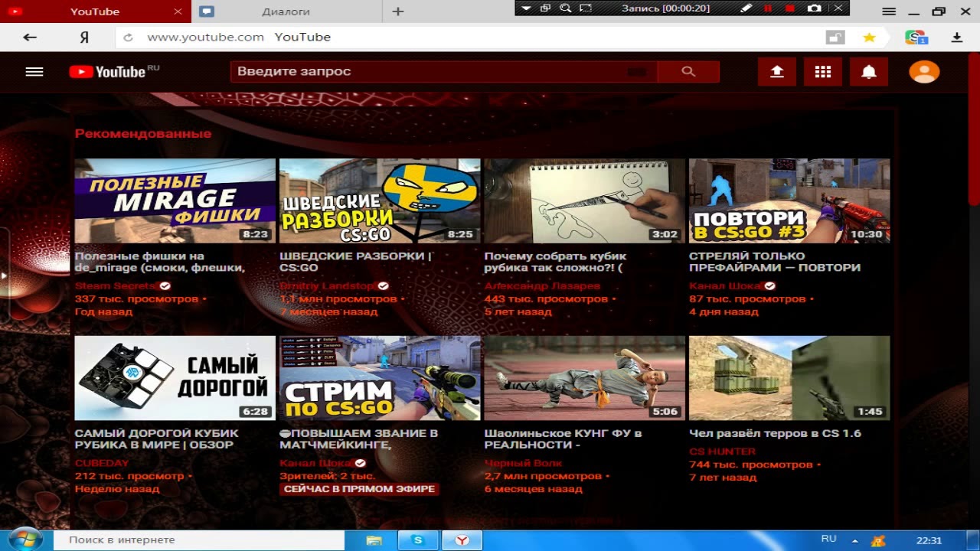This screenshot has height=551, width=980.
Task: Visit the Александр Лазарев channel
Action: [542, 285]
